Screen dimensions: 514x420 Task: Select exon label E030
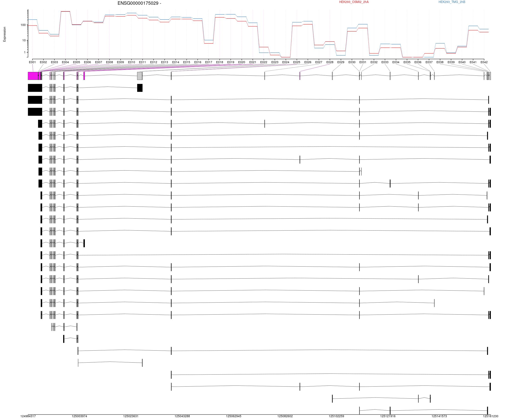(352, 62)
